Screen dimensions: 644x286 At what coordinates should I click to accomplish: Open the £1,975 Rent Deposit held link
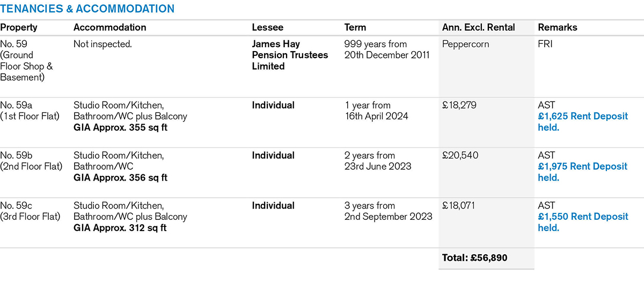(582, 172)
